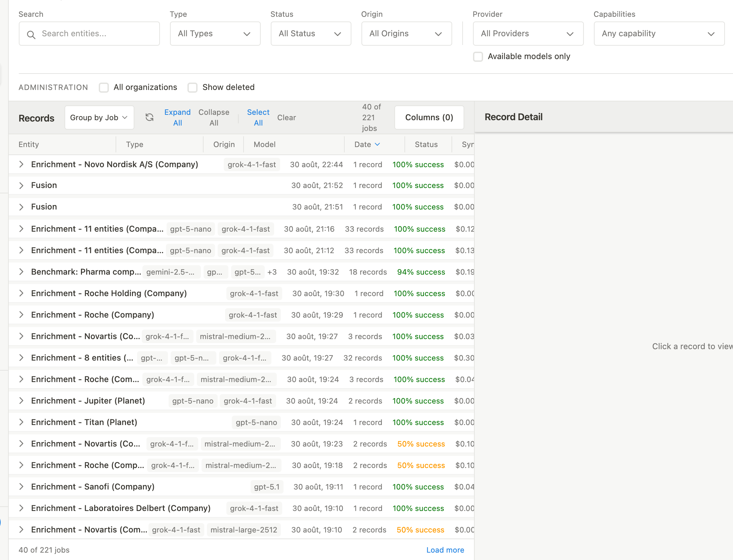Change the Group by Job selector
The image size is (733, 560).
[x=99, y=118]
